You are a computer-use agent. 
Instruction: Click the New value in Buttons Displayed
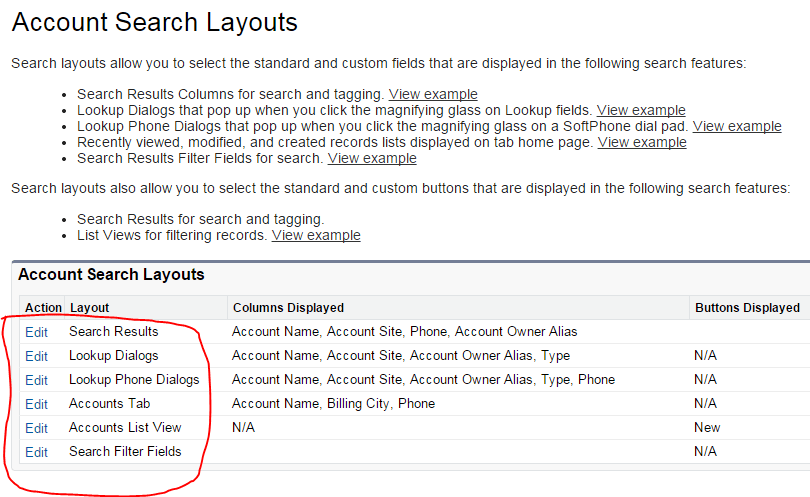point(707,428)
